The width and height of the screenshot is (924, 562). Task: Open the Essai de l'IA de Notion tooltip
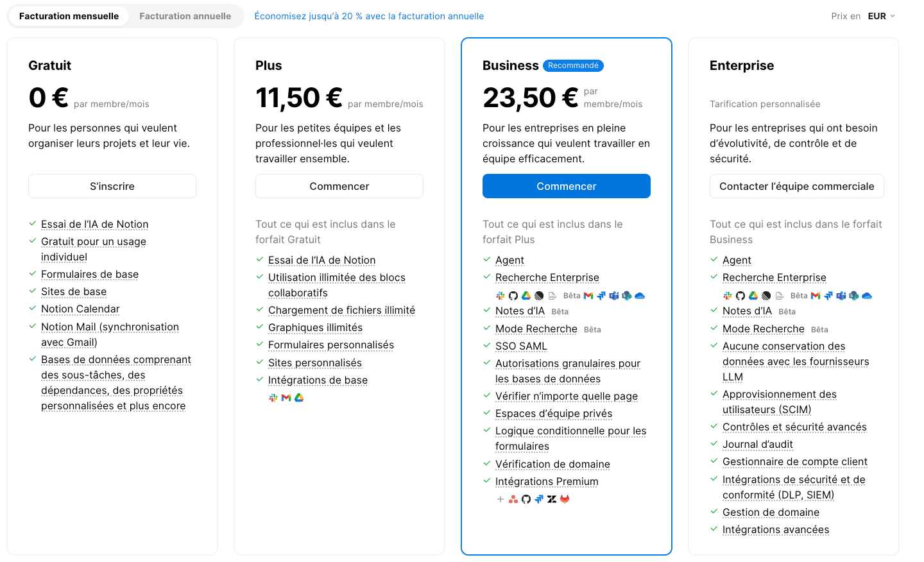click(94, 224)
